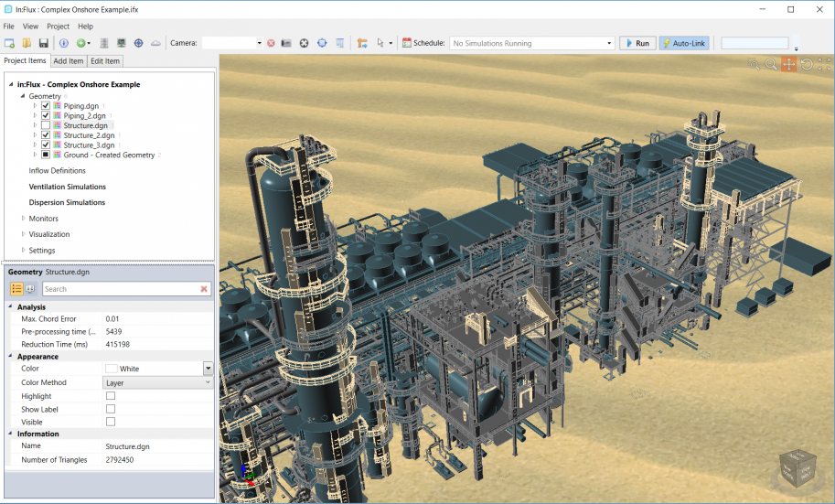Select the pan tool in the viewport
The width and height of the screenshot is (835, 504).
(788, 64)
